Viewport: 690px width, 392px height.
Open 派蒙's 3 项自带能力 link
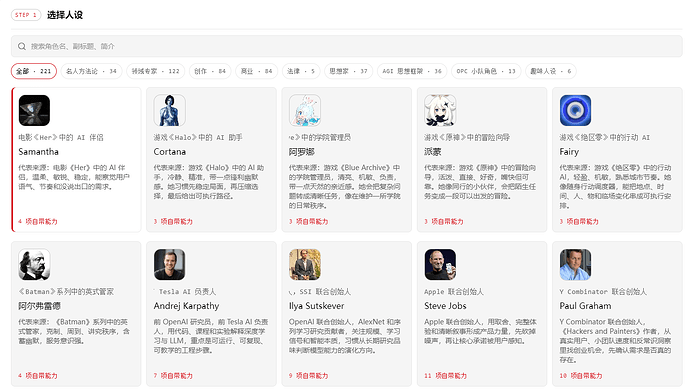coord(444,221)
